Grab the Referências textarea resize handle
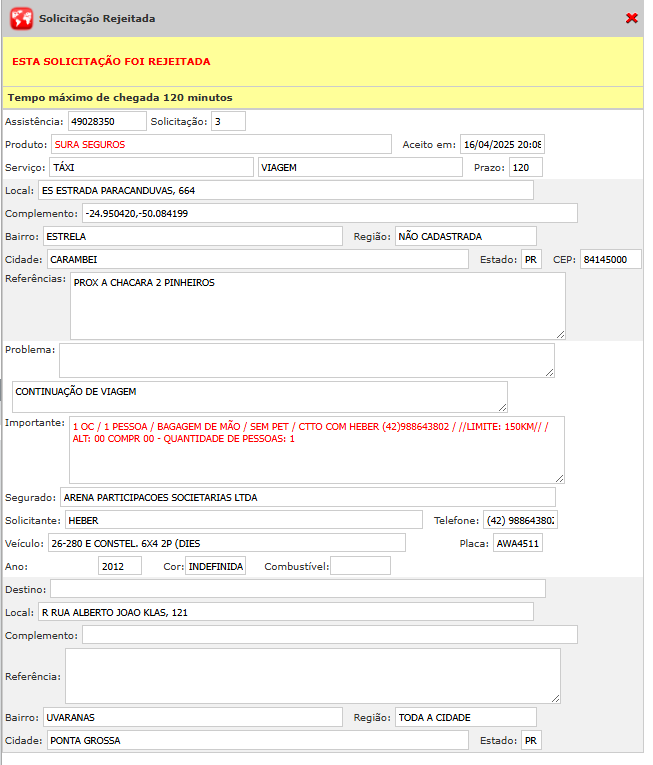Viewport: 653px width, 765px height. [x=561, y=335]
